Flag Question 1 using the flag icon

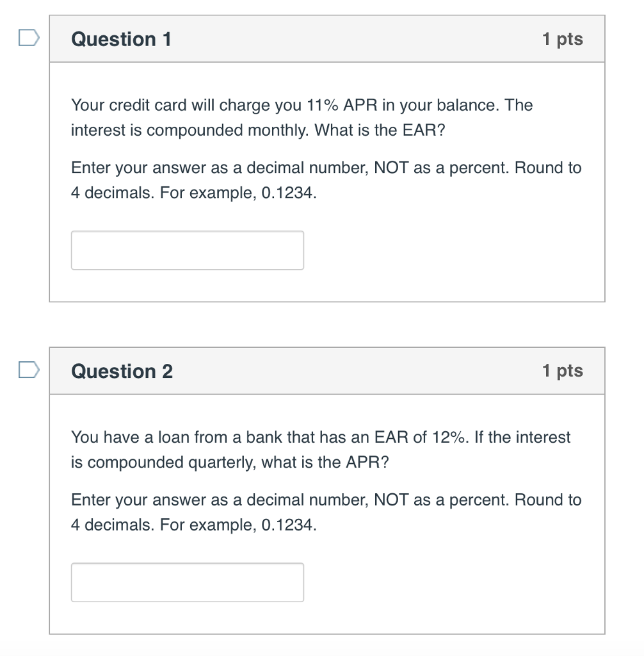coord(28,39)
